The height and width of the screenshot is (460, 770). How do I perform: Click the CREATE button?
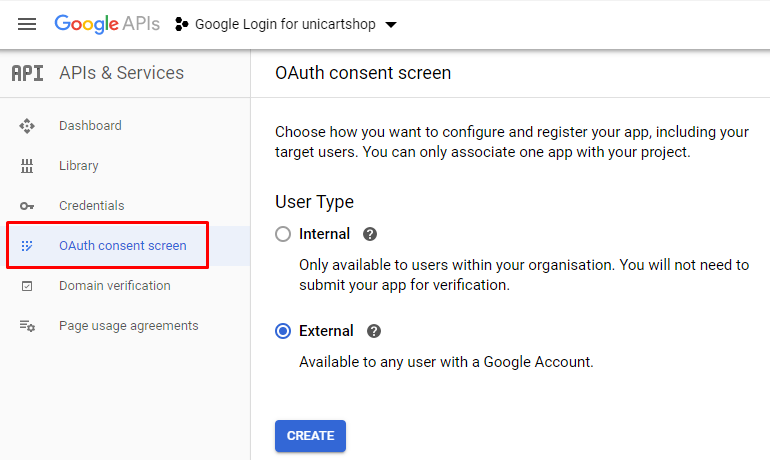point(310,435)
